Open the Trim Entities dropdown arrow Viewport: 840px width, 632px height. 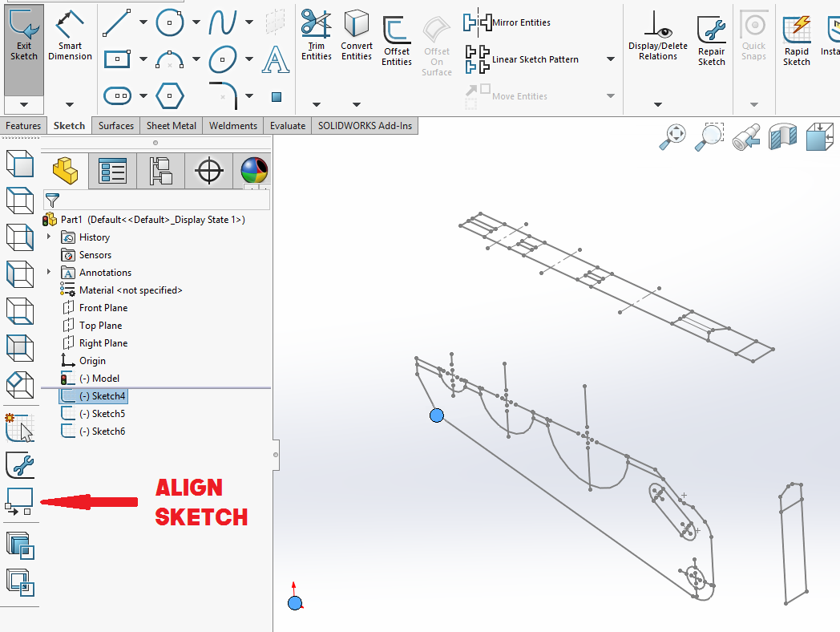316,104
